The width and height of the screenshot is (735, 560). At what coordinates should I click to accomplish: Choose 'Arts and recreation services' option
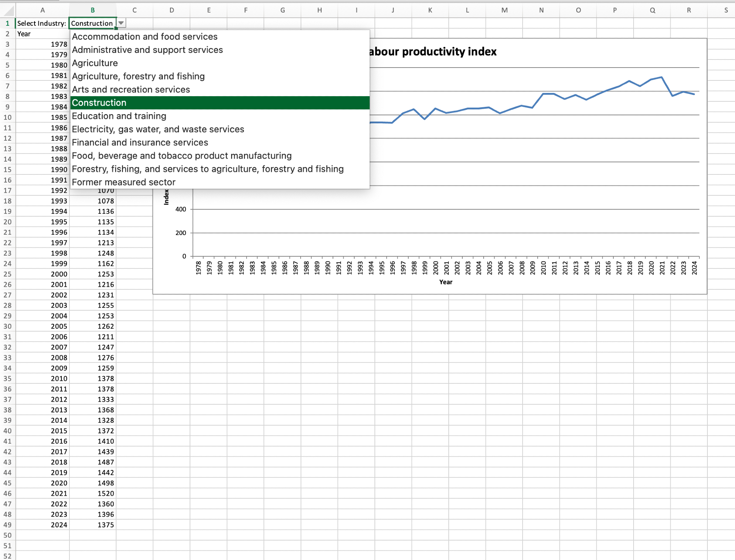[131, 90]
